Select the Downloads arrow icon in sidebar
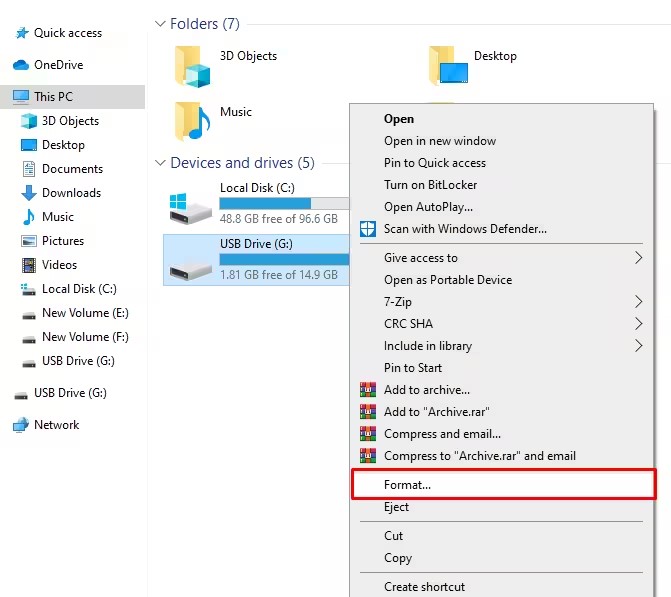The width and height of the screenshot is (671, 597). [28, 193]
